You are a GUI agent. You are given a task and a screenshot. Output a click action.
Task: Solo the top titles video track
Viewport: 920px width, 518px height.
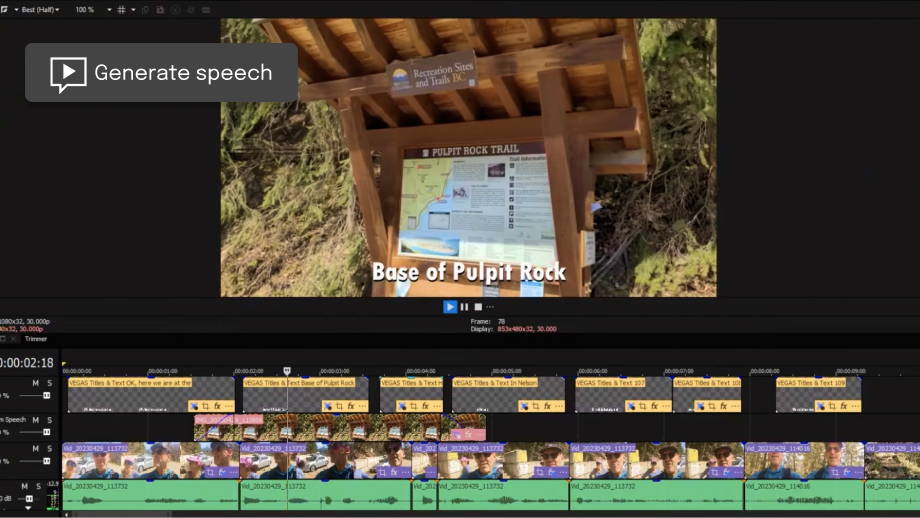pyautogui.click(x=49, y=383)
